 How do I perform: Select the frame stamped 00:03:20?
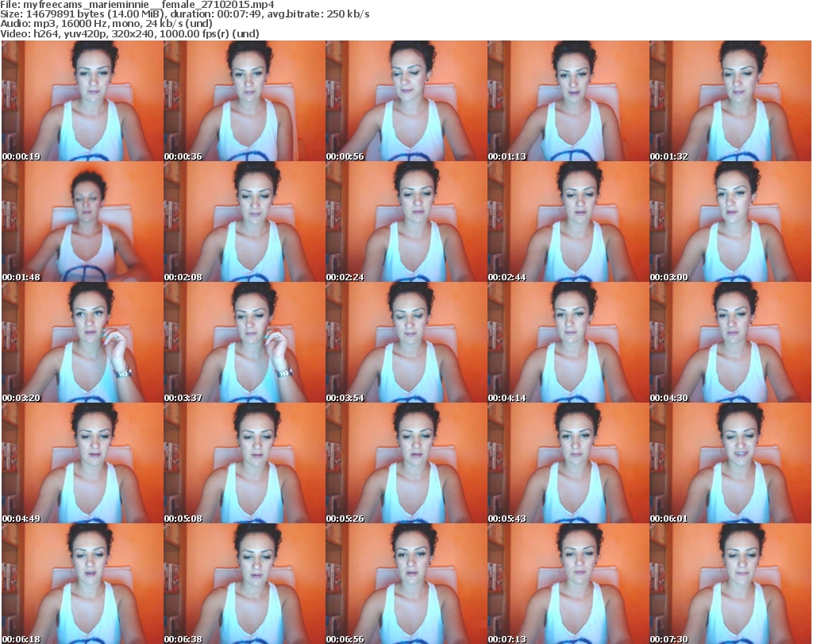point(83,343)
